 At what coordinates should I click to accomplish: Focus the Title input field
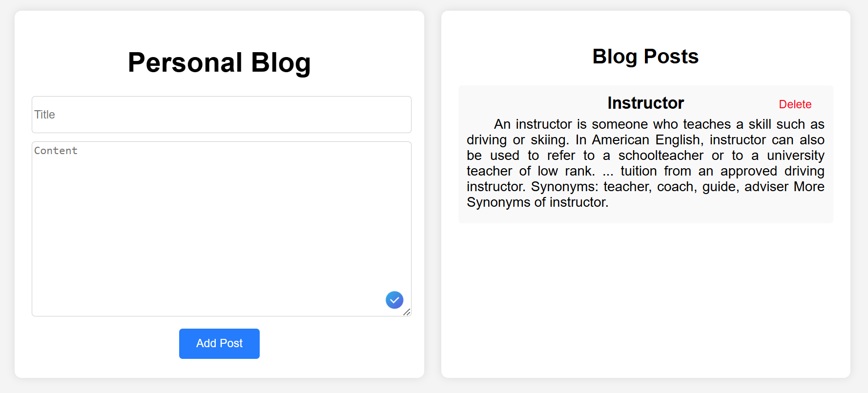(222, 115)
